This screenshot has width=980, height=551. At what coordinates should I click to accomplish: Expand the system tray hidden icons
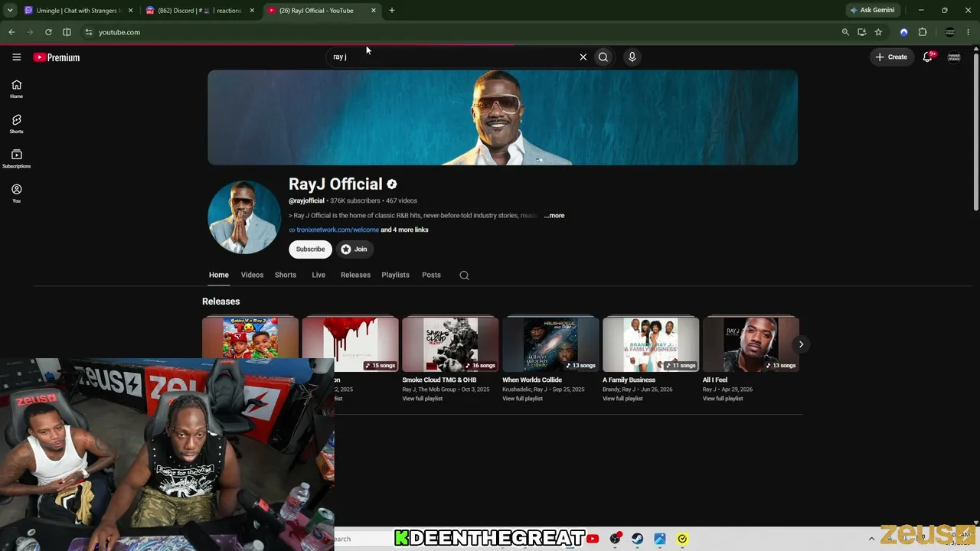tap(871, 539)
